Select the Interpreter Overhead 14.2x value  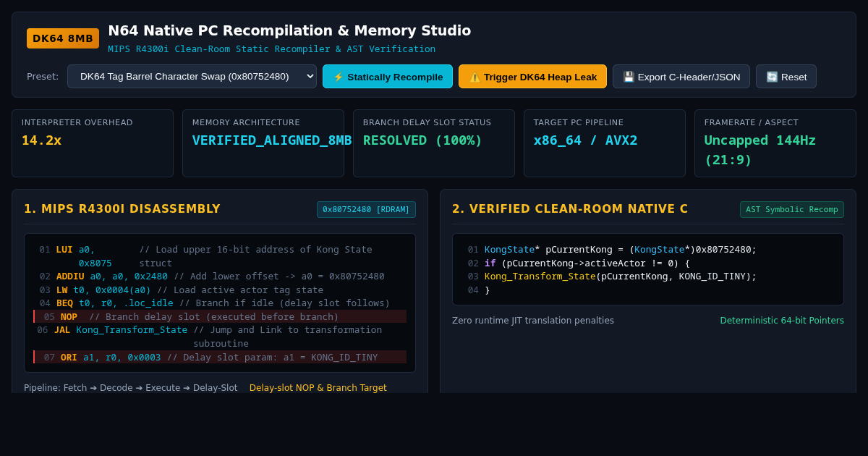coord(41,140)
